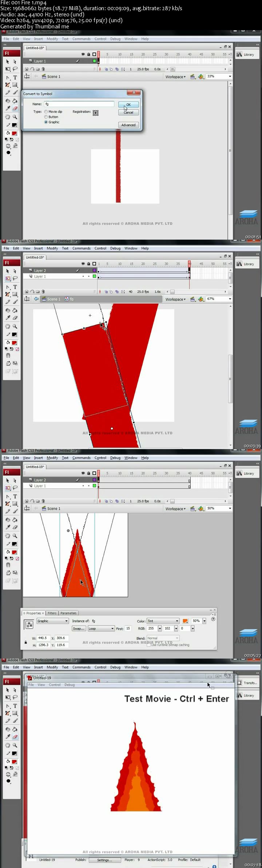
Task: Click the fg symbol breadcrumb in the edit bar
Action: click(69, 299)
